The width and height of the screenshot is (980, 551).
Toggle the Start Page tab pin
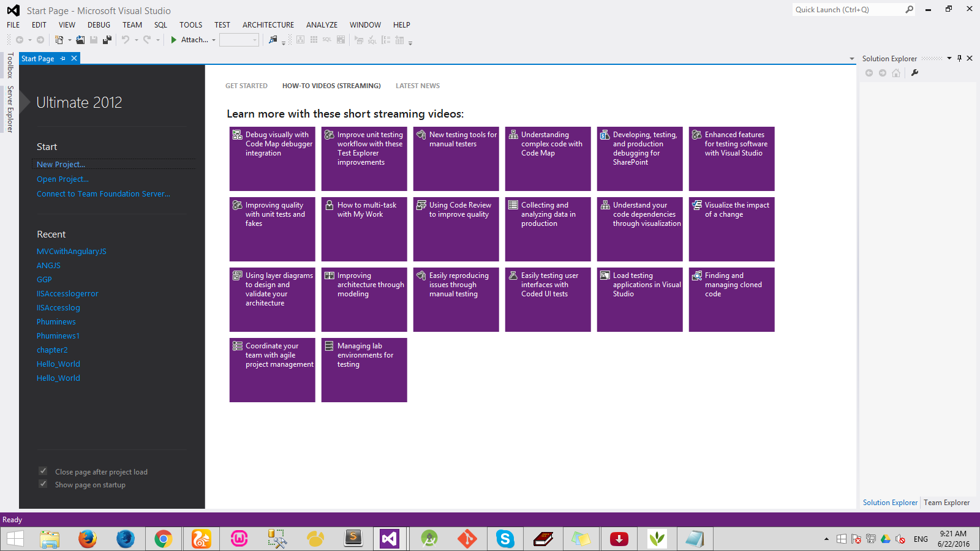[62, 58]
